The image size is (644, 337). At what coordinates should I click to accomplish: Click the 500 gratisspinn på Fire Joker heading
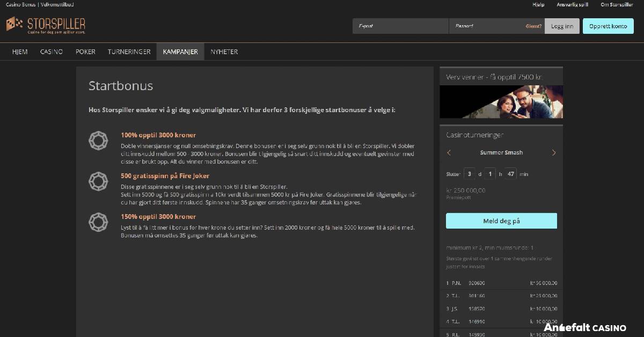(165, 176)
